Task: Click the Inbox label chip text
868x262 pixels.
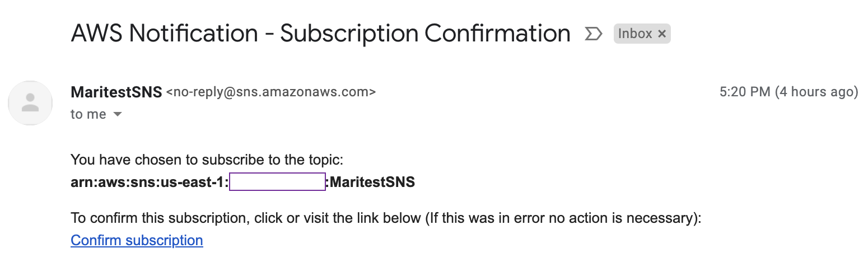Action: click(634, 34)
